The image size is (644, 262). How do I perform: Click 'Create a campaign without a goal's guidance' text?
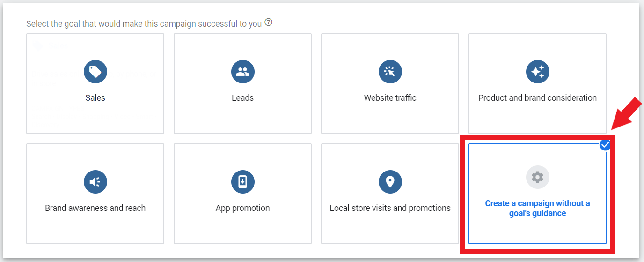(537, 209)
